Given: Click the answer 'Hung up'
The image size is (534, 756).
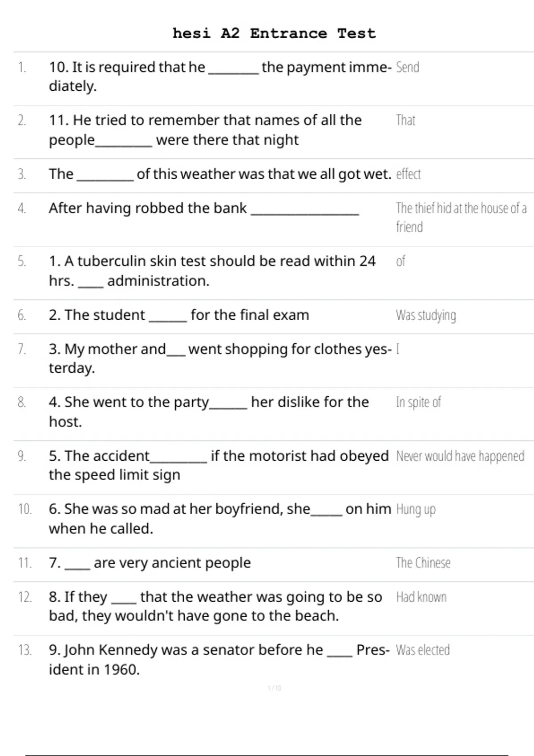Looking at the screenshot, I should pyautogui.click(x=416, y=509).
